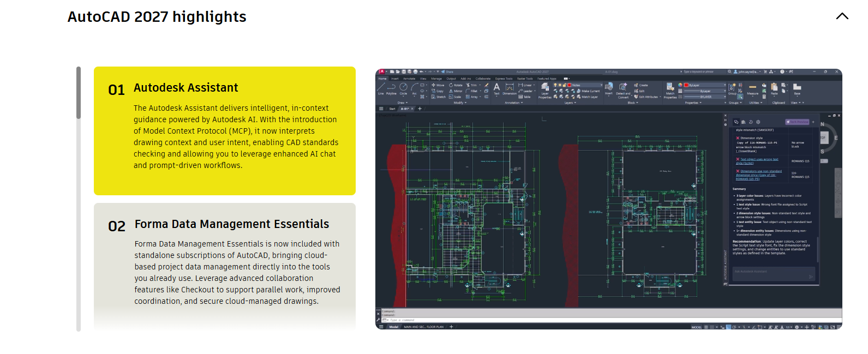868x354 pixels.
Task: Click the Polyline tool icon
Action: (391, 87)
